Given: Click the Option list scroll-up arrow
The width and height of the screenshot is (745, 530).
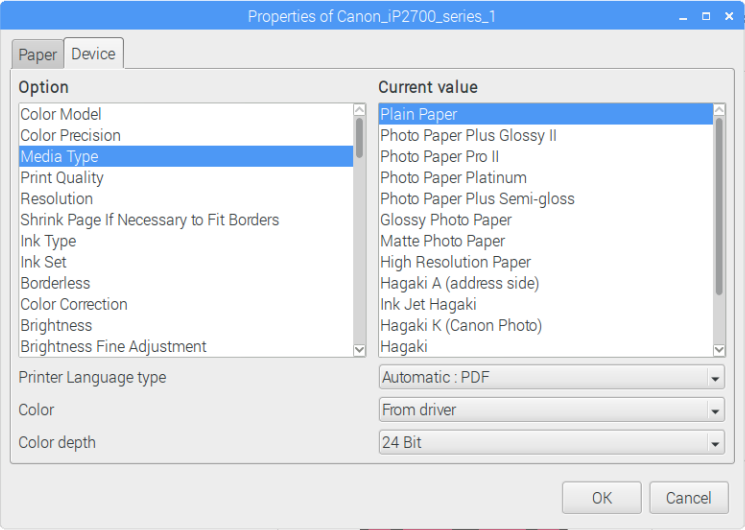Looking at the screenshot, I should click(x=360, y=110).
